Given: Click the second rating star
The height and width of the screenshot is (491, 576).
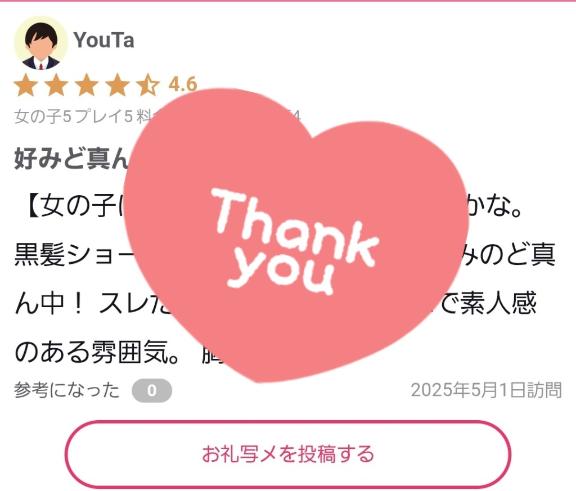Looking at the screenshot, I should pos(56,85).
